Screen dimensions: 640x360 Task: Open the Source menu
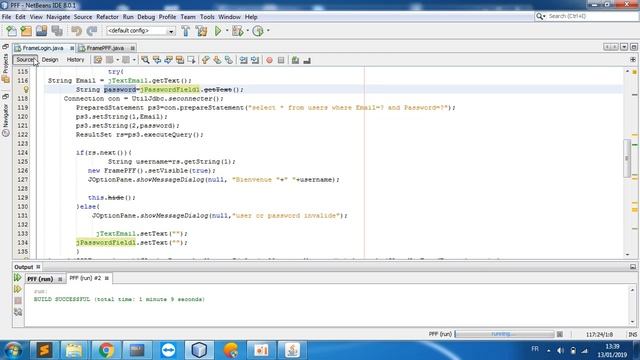coord(83,17)
